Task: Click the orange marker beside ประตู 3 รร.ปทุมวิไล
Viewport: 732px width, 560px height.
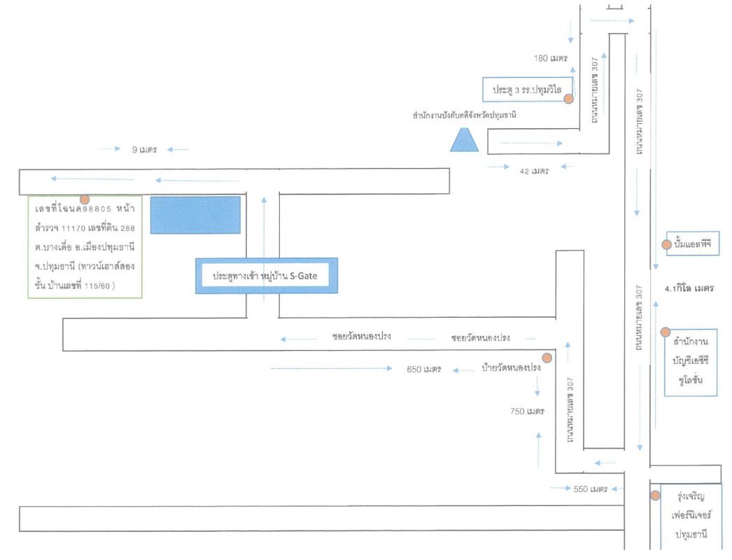Action: 569,99
